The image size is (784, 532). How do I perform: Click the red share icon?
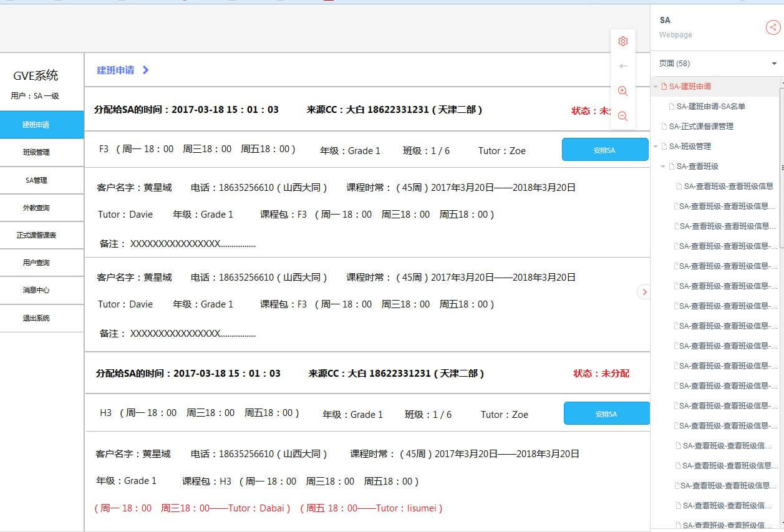tap(773, 27)
